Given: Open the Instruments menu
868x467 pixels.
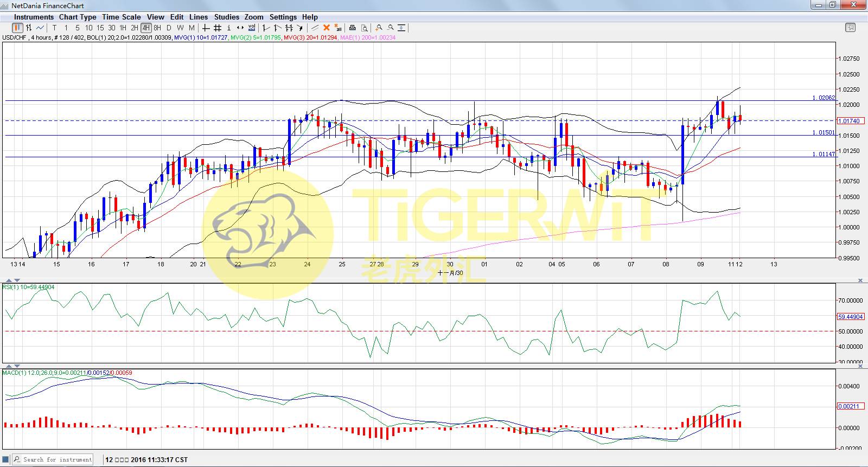Looking at the screenshot, I should click(34, 17).
